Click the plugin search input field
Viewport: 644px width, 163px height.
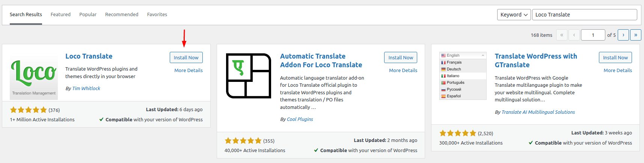coord(584,15)
